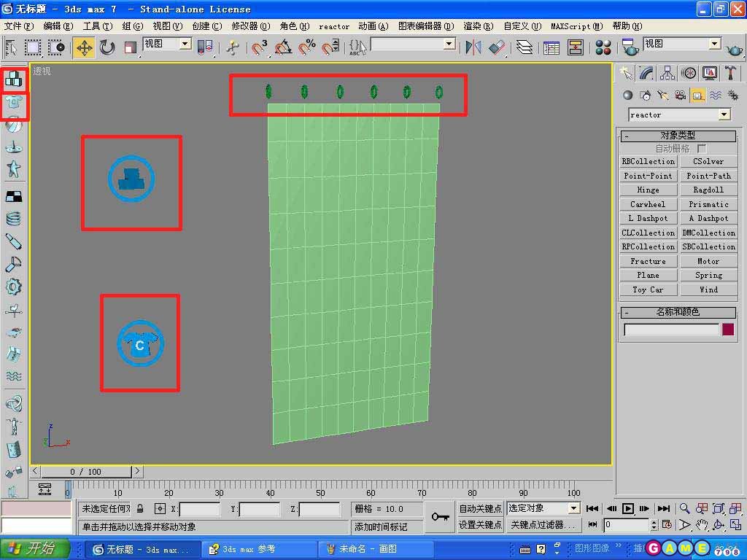Open the reference coordinate system dropdown
747x560 pixels.
click(185, 44)
